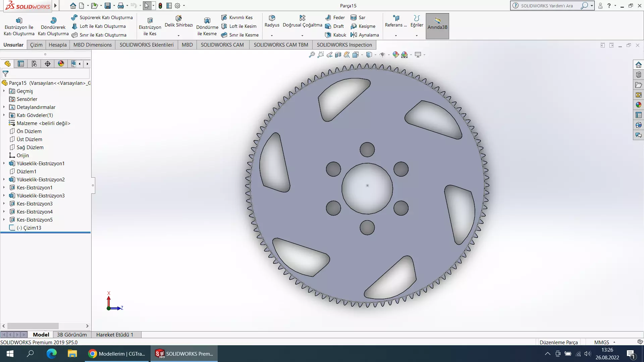Click the Zoom to Fit icon

coord(312,55)
